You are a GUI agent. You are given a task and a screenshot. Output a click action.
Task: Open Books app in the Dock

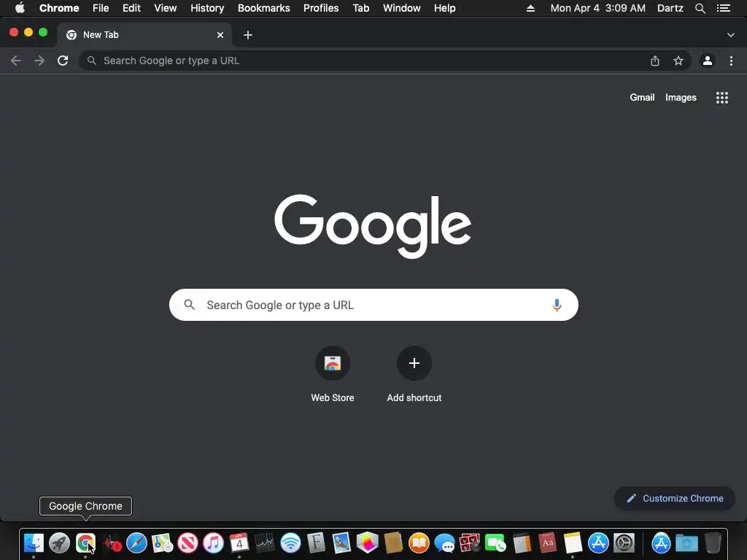click(419, 542)
